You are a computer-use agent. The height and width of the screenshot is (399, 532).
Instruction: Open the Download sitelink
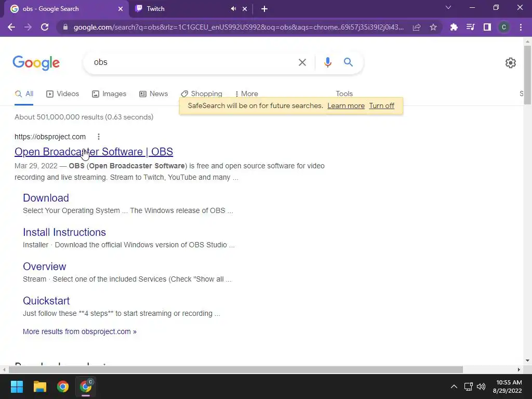coord(46,198)
